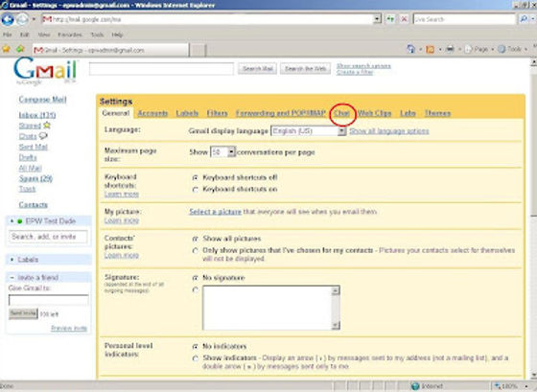Screen dimensions: 537x392
Task: Open the Themes settings tab
Action: point(437,113)
